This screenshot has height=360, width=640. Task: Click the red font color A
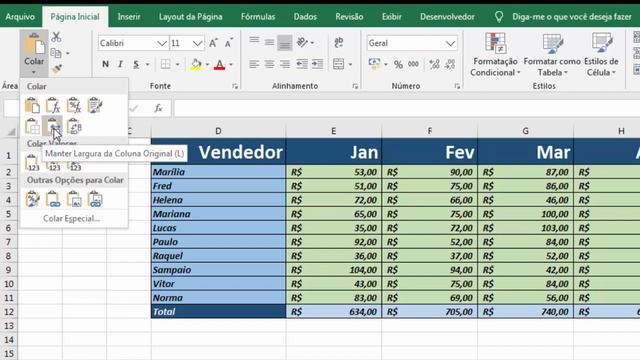220,64
